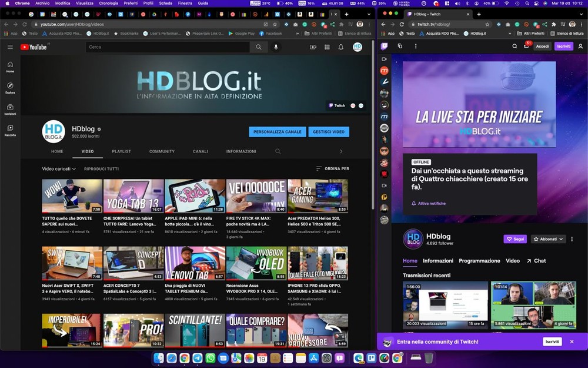
Task: Open YouTube notifications bell
Action: 341,47
